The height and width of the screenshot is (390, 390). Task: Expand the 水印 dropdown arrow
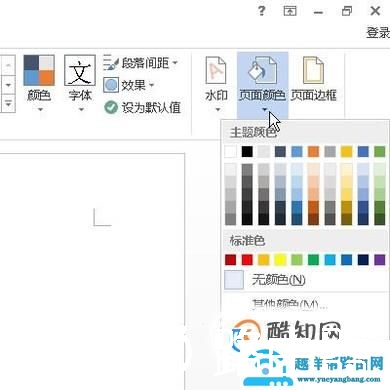click(218, 109)
